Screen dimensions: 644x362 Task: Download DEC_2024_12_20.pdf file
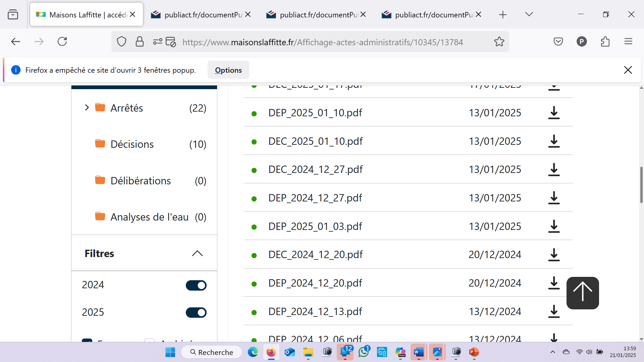click(554, 255)
